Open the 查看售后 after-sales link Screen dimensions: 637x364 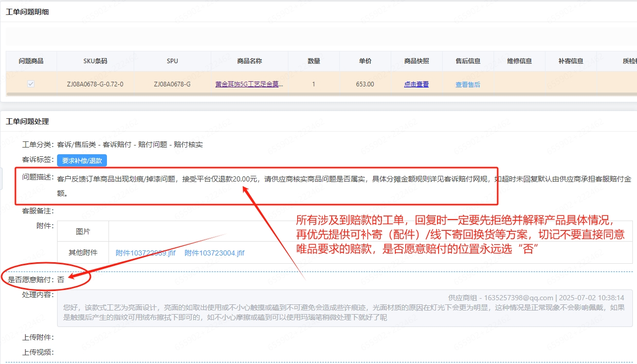[468, 84]
